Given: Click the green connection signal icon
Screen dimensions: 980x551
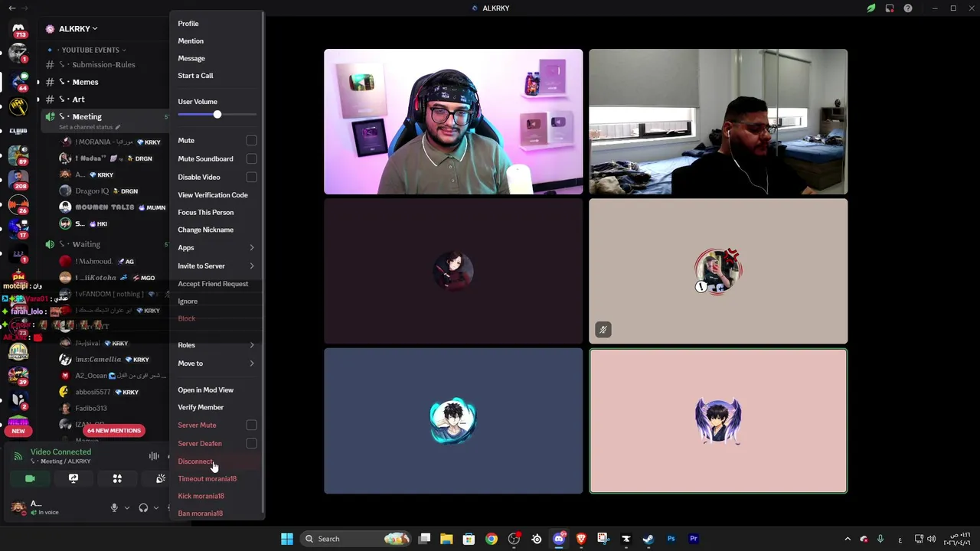Looking at the screenshot, I should point(18,456).
